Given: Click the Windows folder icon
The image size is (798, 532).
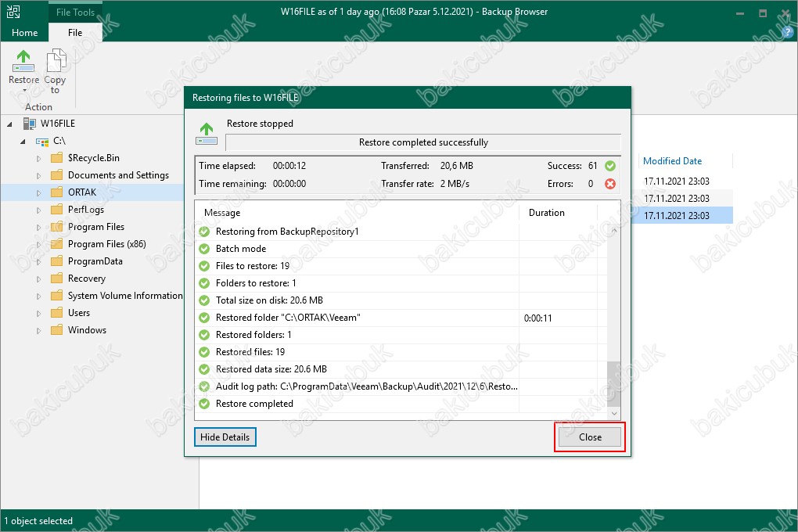Looking at the screenshot, I should (57, 330).
